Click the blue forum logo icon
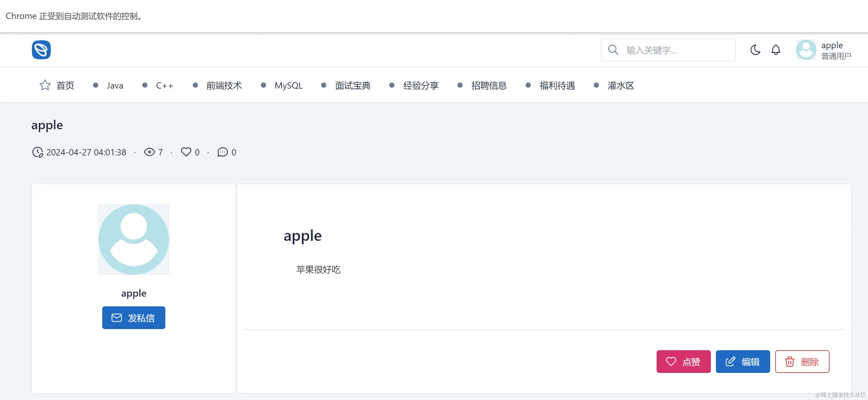The width and height of the screenshot is (868, 400). pos(41,50)
